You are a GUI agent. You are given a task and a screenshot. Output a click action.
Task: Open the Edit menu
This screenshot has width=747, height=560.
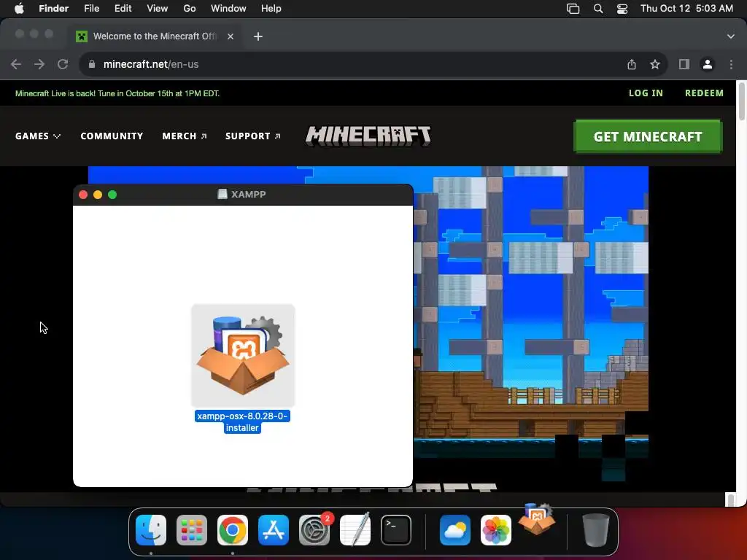click(123, 9)
